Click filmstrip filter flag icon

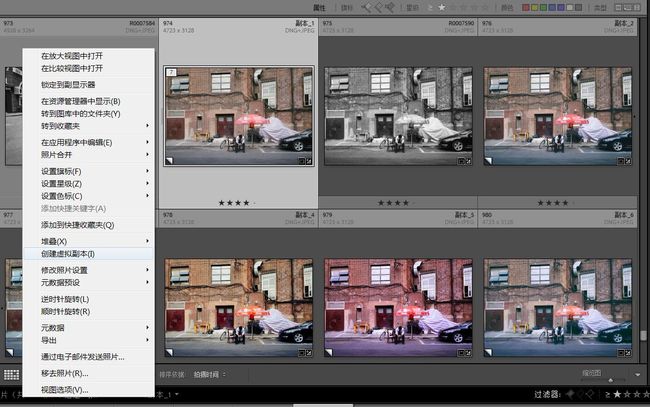coord(570,394)
